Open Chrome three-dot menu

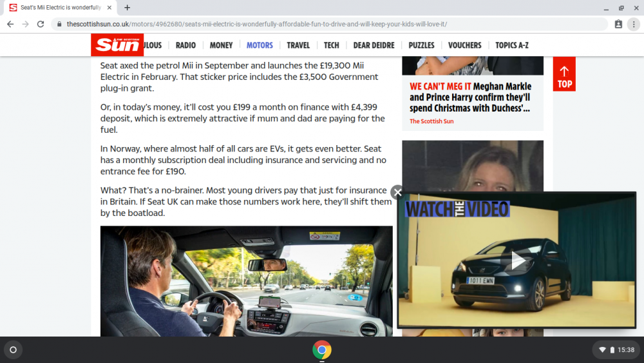click(x=634, y=25)
